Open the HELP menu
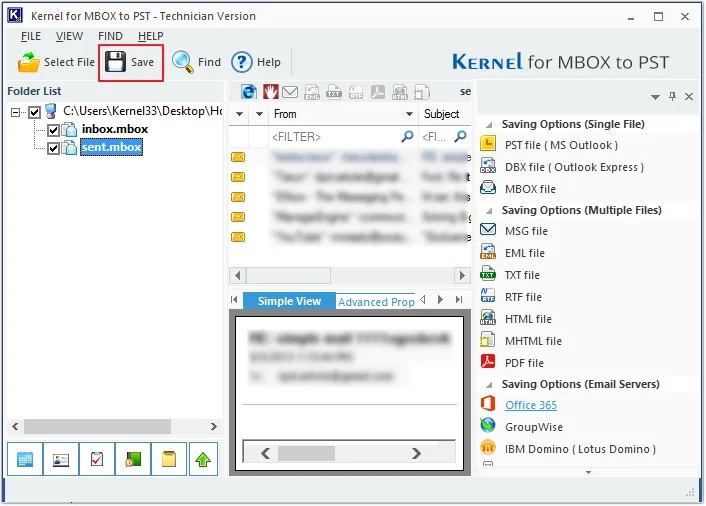The width and height of the screenshot is (706, 506). 150,36
